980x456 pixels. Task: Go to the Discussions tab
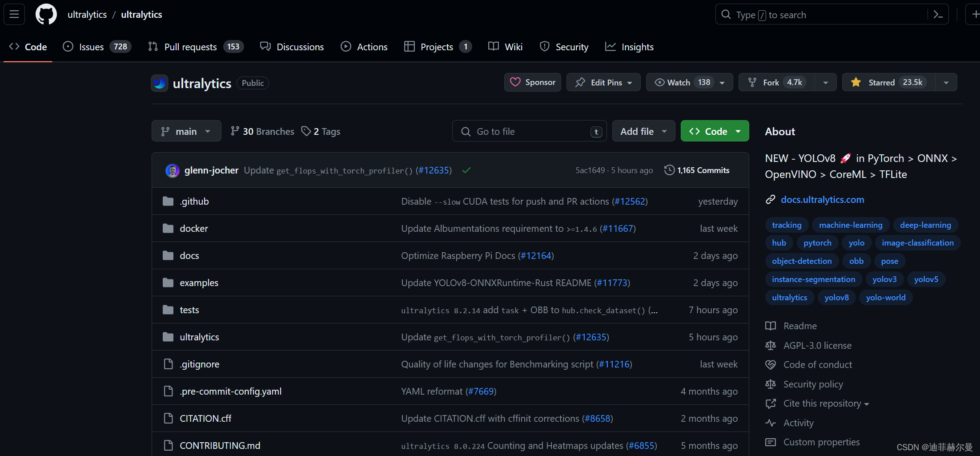click(292, 47)
